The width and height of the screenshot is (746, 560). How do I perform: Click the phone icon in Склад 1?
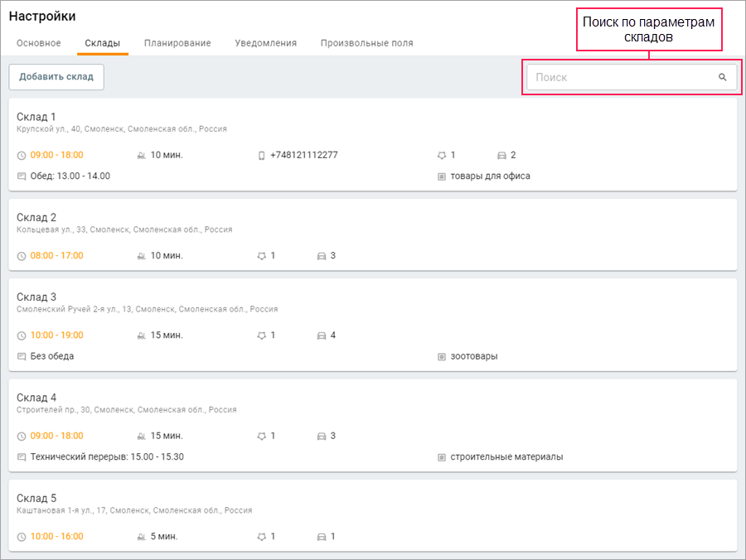point(261,155)
